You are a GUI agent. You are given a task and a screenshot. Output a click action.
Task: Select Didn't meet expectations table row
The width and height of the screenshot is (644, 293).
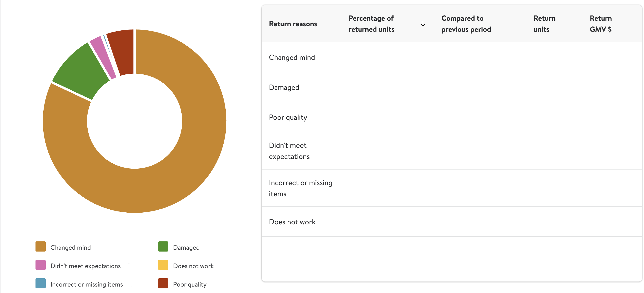point(452,151)
